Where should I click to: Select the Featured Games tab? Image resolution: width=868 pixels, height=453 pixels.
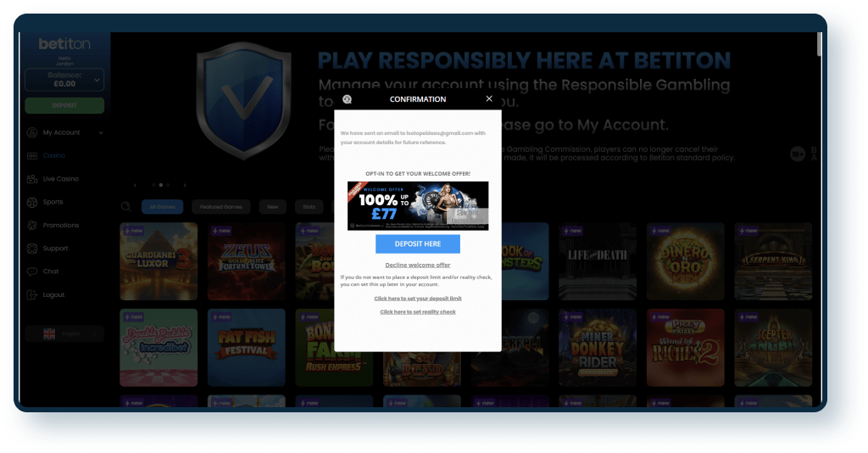[220, 206]
